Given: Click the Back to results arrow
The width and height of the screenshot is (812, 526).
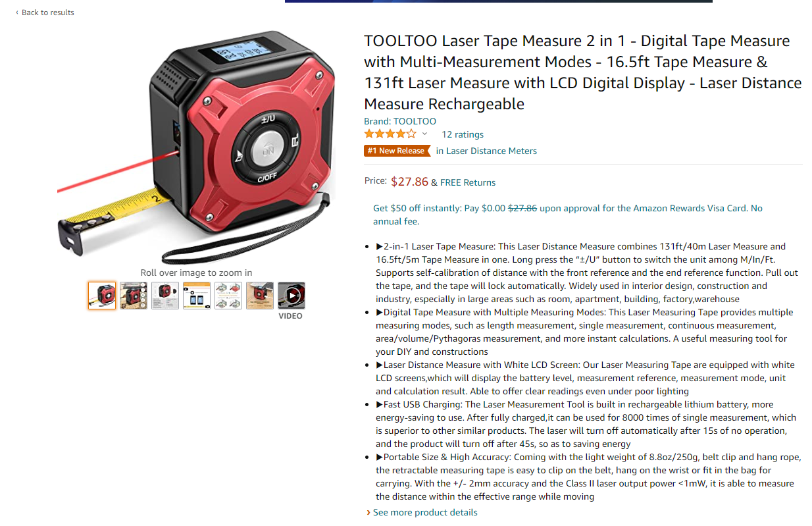Looking at the screenshot, I should (x=17, y=13).
